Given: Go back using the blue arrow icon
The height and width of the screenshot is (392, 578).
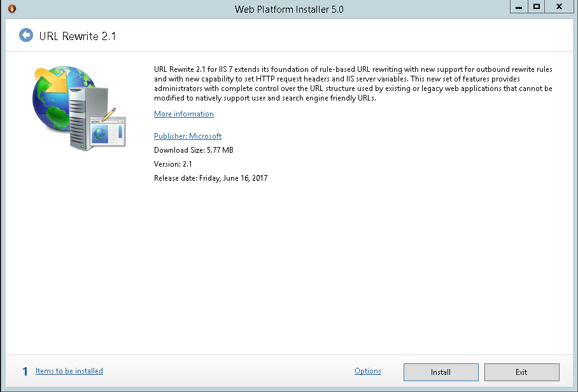Looking at the screenshot, I should (x=26, y=36).
